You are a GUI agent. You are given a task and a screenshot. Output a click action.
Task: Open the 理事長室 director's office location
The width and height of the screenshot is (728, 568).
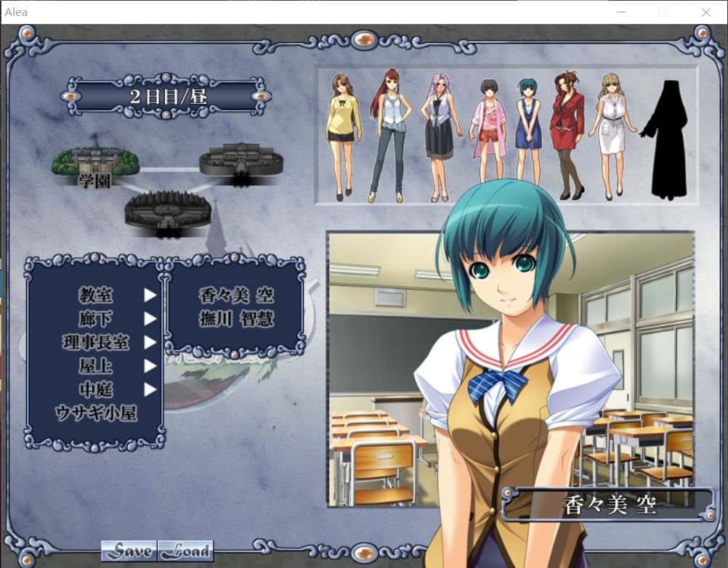pyautogui.click(x=96, y=342)
